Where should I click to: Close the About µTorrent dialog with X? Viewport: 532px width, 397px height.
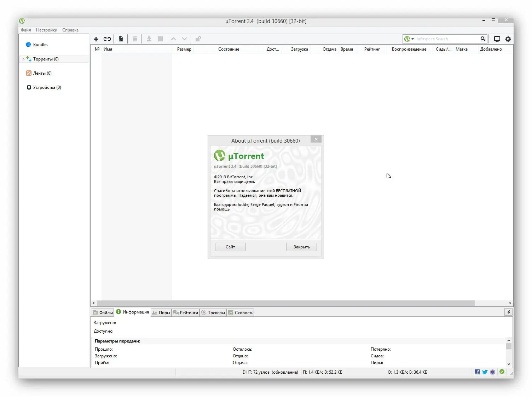pyautogui.click(x=316, y=139)
